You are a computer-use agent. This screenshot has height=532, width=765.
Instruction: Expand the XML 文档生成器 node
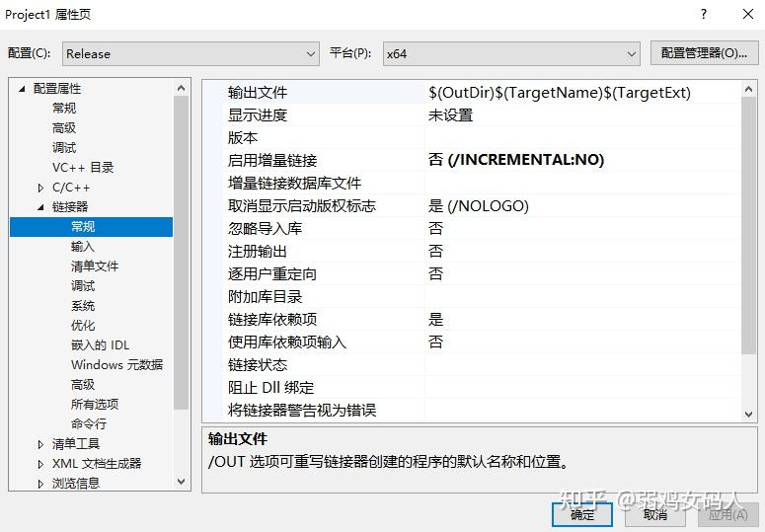[41, 464]
